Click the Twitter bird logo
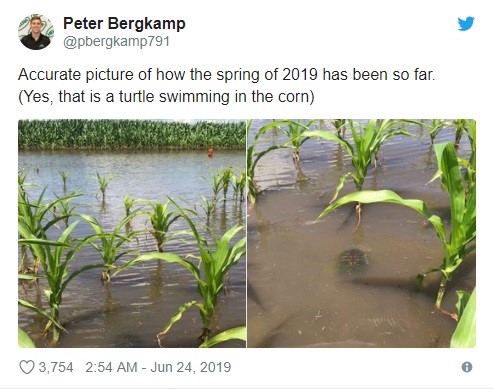Screen dimensions: 494x389 [466, 24]
